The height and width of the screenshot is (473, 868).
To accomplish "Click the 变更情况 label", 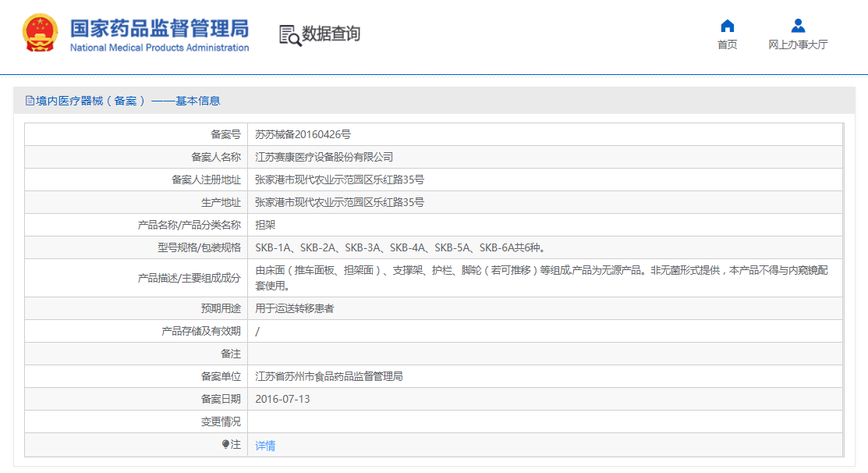I will [221, 422].
